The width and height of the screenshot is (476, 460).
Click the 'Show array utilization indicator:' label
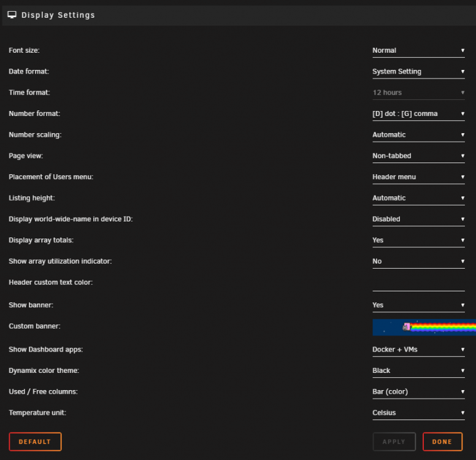60,261
